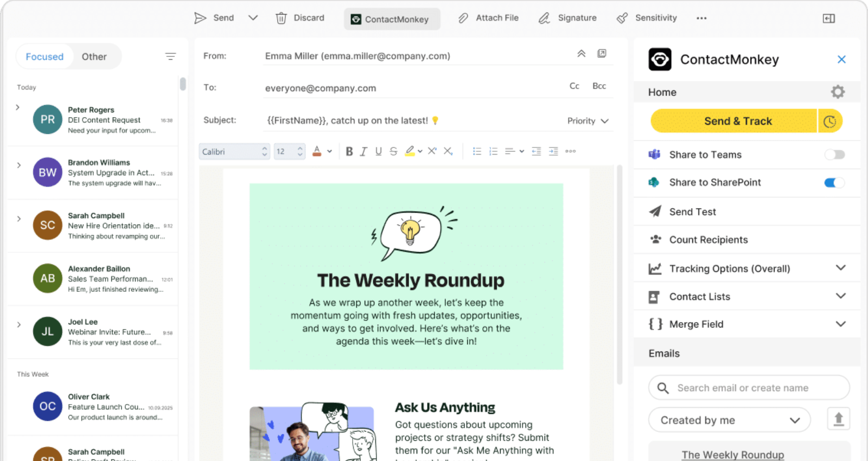868x461 pixels.
Task: Open the Send options dropdown arrow
Action: [253, 18]
